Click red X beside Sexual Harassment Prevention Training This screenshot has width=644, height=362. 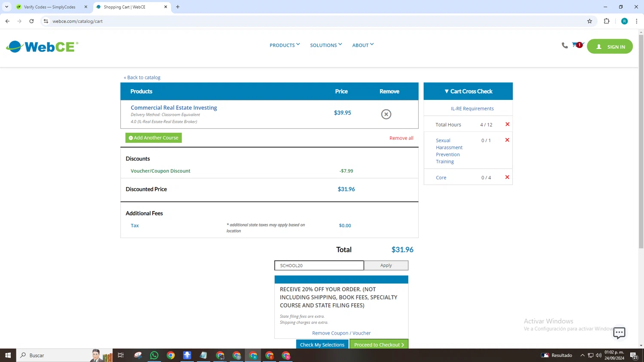[x=507, y=140]
